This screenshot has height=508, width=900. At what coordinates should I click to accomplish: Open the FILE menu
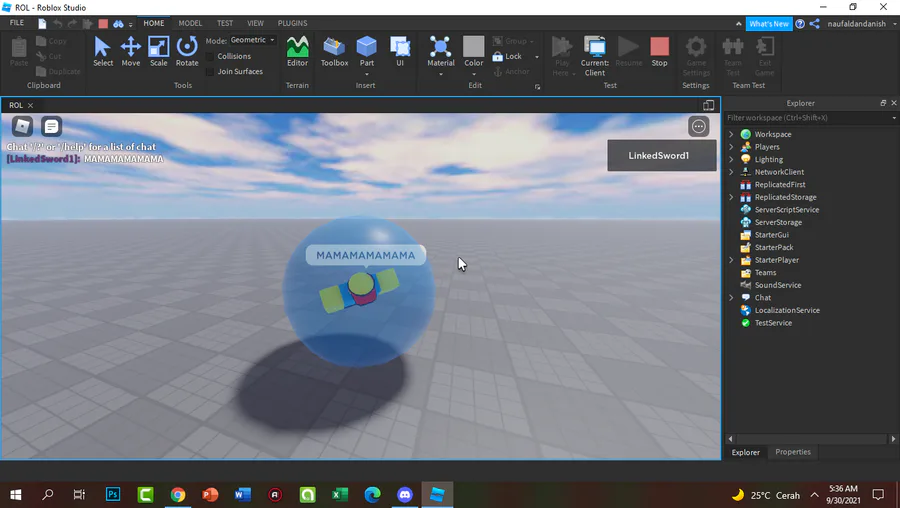pyautogui.click(x=17, y=23)
